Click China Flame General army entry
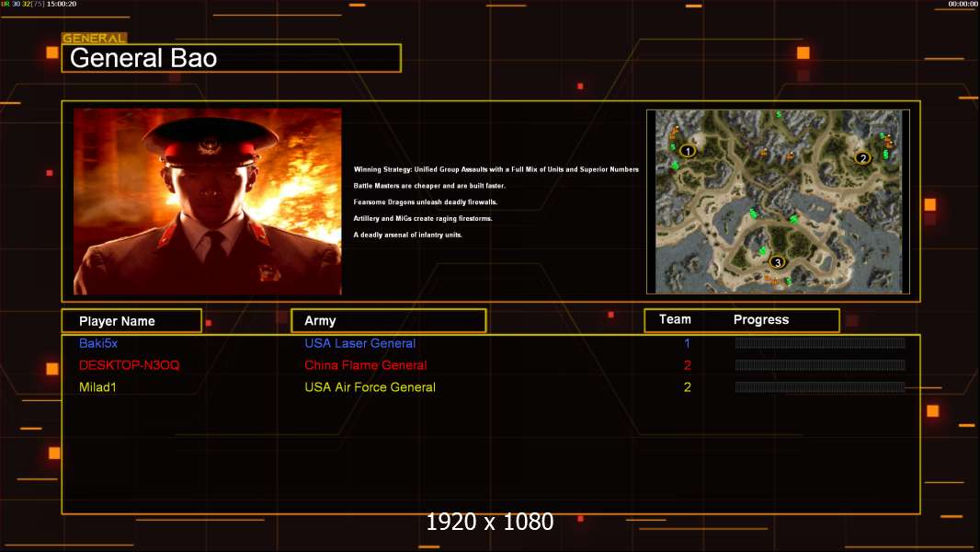This screenshot has height=552, width=980. (x=366, y=365)
